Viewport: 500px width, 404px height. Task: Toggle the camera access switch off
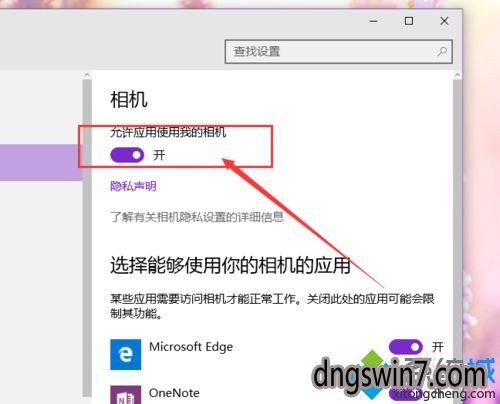click(x=127, y=155)
